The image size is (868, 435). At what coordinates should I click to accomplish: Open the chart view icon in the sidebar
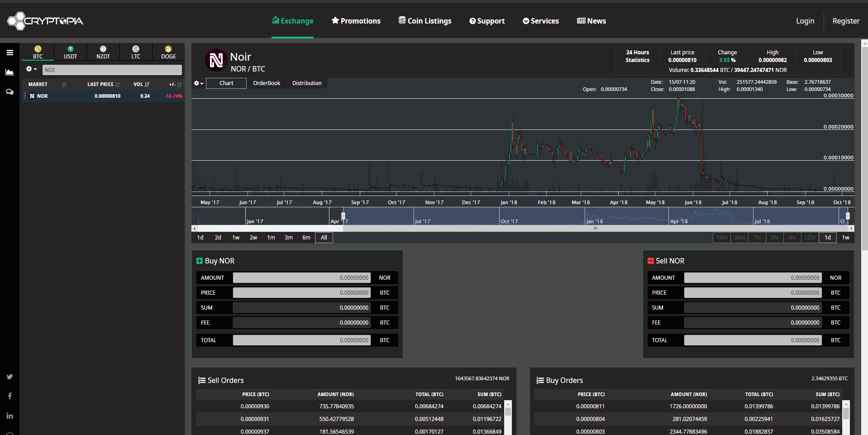(10, 72)
